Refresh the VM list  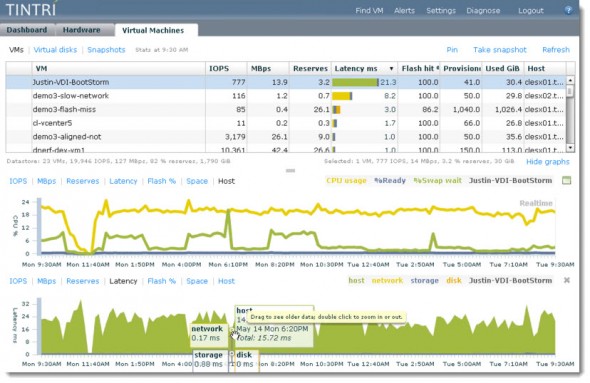coord(556,50)
